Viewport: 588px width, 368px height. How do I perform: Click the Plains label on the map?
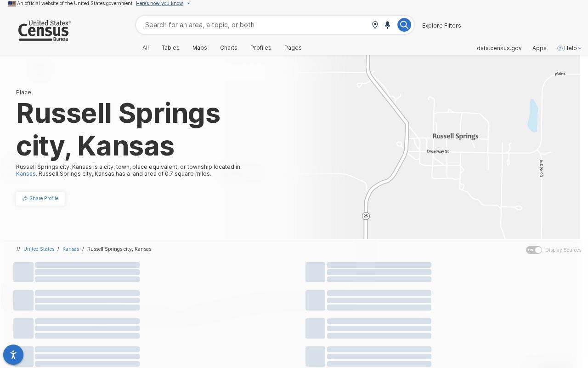coord(560,74)
